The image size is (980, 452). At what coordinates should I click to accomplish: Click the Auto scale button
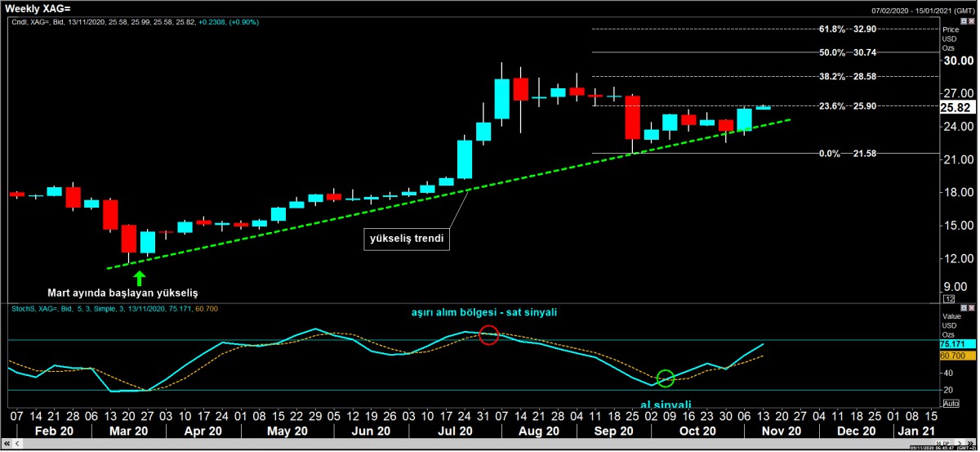(951, 403)
